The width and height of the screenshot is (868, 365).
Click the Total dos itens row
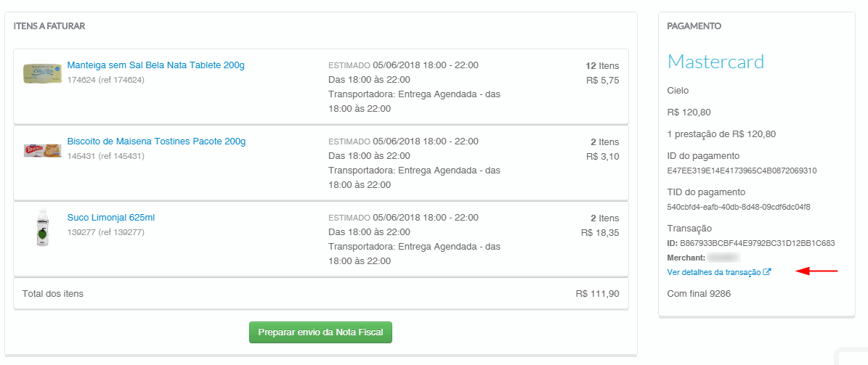(320, 294)
